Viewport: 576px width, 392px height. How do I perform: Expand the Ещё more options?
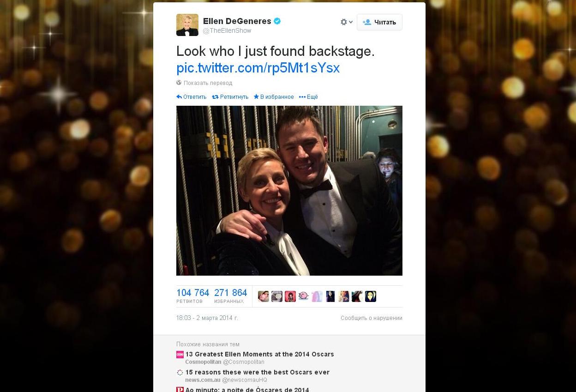tap(308, 97)
